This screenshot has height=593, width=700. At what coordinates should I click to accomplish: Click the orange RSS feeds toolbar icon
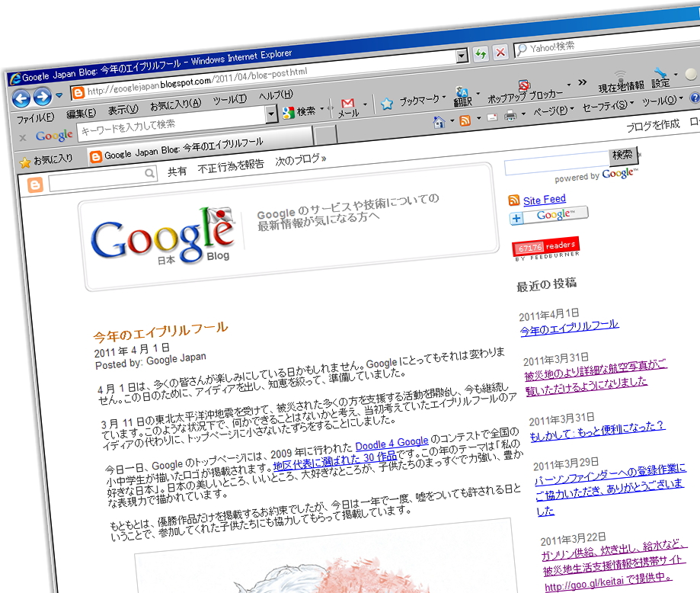tap(464, 120)
